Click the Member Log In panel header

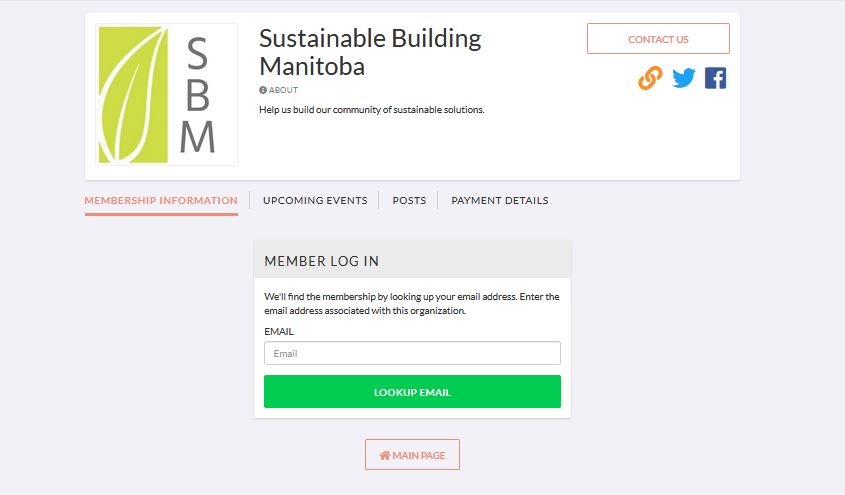412,260
